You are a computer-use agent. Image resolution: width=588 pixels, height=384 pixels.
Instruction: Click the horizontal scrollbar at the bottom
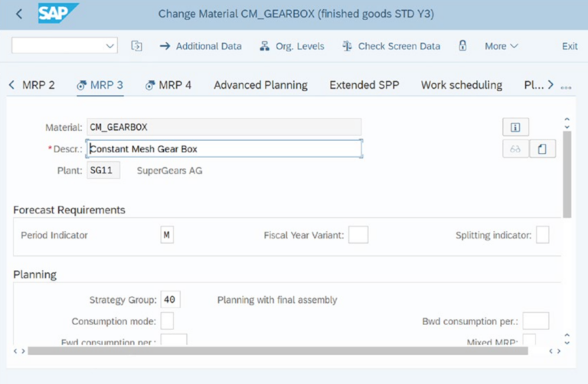pos(276,351)
